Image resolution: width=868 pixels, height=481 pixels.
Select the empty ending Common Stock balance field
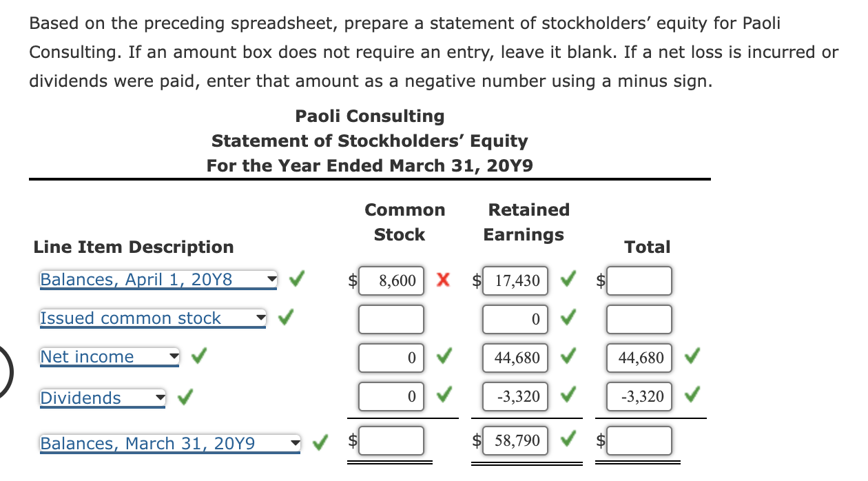391,440
